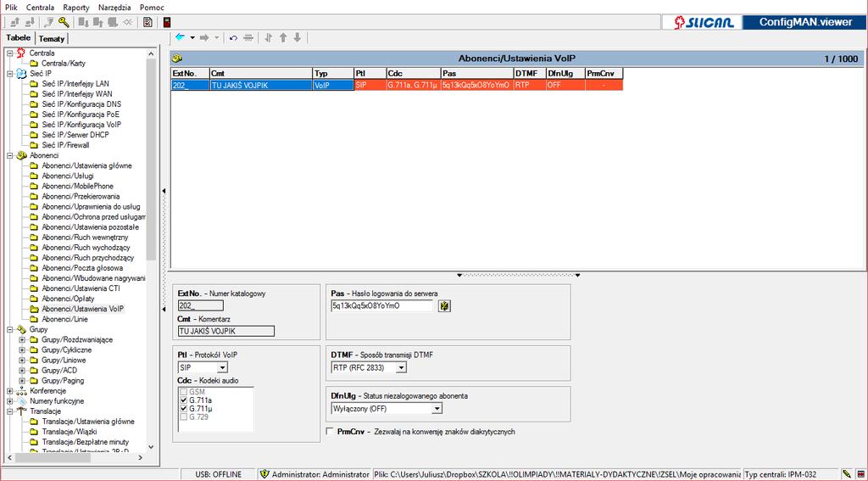Click the Cmt column header
This screenshot has width=868, height=481.
pyautogui.click(x=261, y=74)
